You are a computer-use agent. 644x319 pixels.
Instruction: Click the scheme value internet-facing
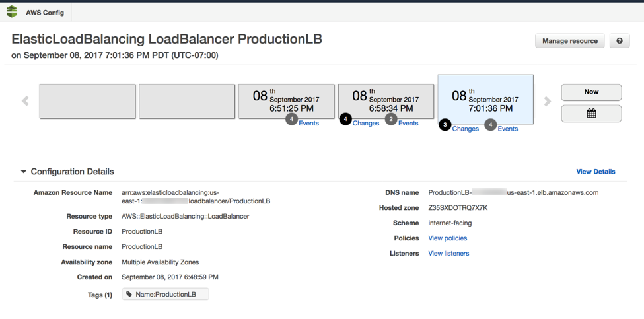[x=450, y=223]
